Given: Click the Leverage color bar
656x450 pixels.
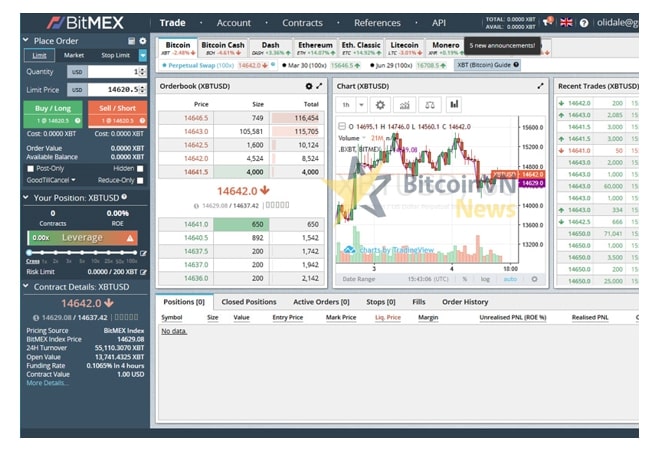Looking at the screenshot, I should click(x=82, y=238).
